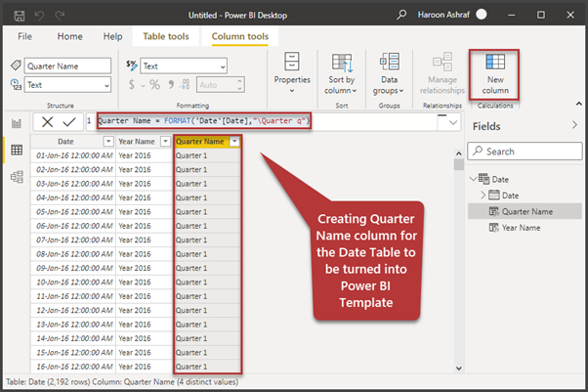Click the 10-Jan-16 12:00:00 AM cell
The height and width of the screenshot is (392, 588).
tap(72, 282)
